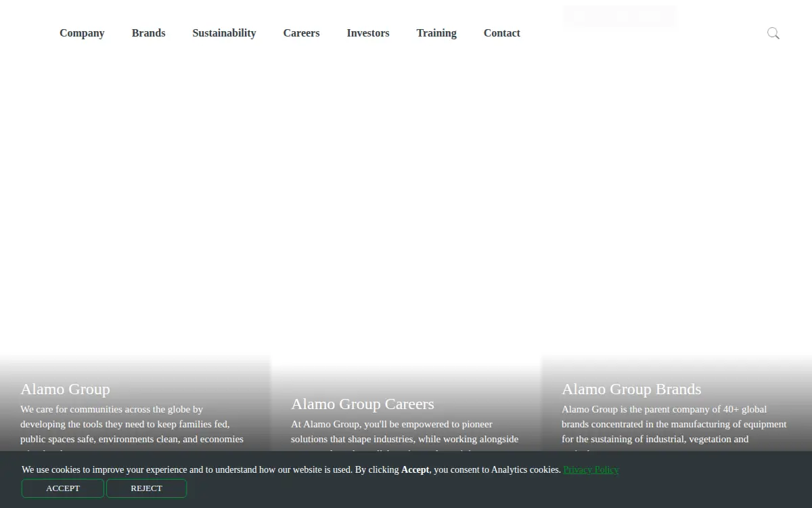Open the search magnifier icon
Viewport: 812px width, 508px height.
tap(773, 33)
